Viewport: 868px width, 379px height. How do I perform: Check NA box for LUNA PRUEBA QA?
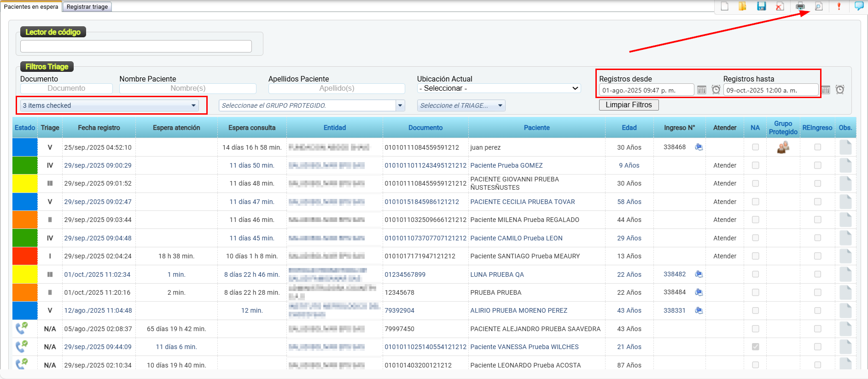755,274
